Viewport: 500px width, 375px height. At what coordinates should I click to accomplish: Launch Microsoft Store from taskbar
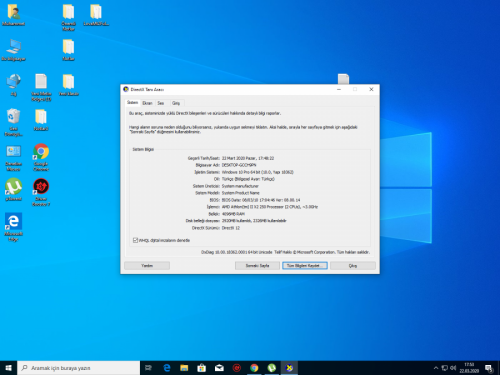click(x=202, y=368)
